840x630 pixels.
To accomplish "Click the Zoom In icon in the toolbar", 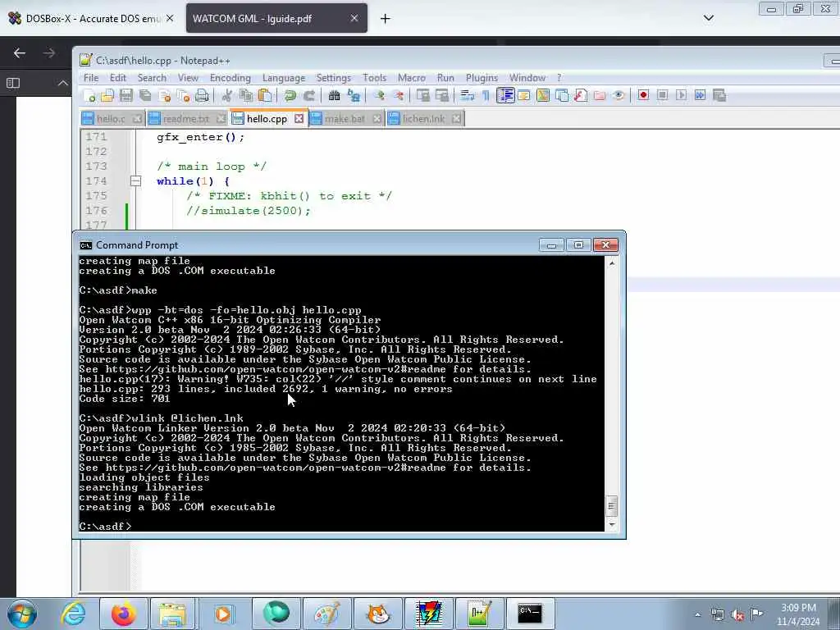I will click(379, 96).
